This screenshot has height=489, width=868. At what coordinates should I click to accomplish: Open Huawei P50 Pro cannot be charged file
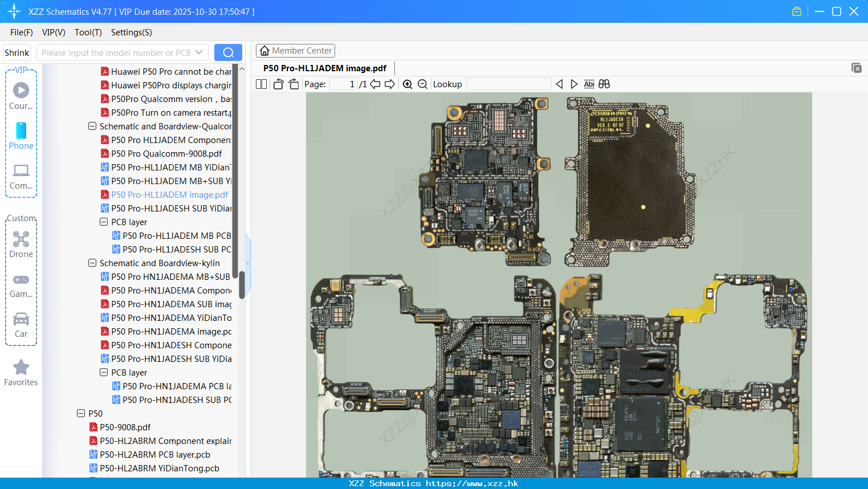pyautogui.click(x=166, y=71)
